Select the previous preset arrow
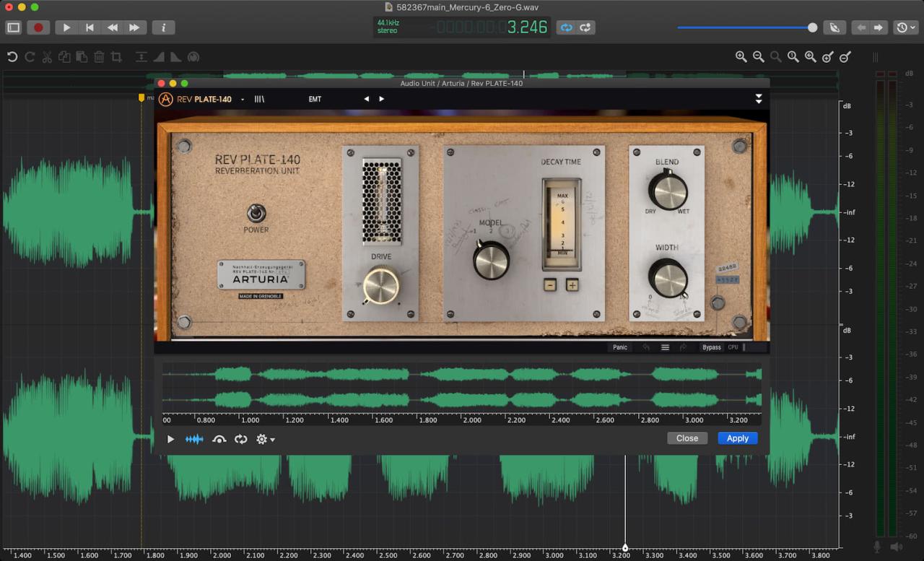 tap(367, 99)
